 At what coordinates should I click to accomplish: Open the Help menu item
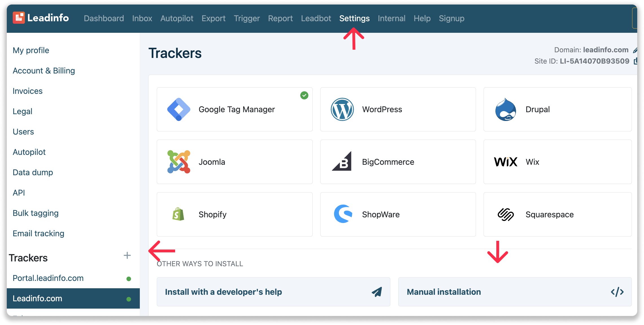click(x=422, y=18)
